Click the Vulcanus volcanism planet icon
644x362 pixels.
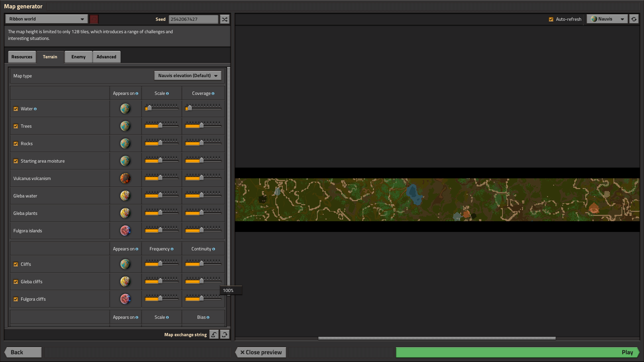coord(125,178)
